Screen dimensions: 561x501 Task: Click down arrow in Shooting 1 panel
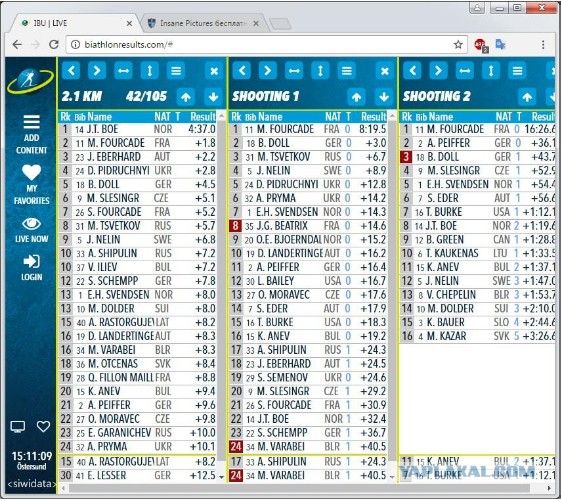384,97
